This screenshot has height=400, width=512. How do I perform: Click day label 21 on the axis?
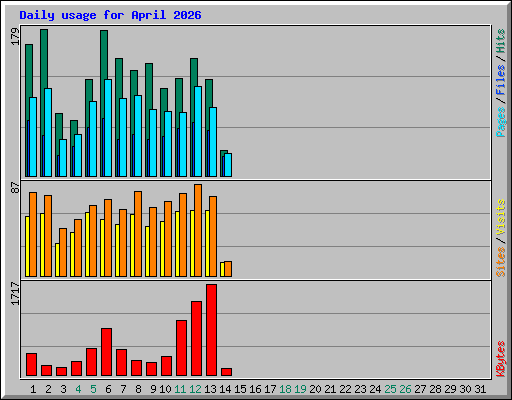tap(330, 389)
